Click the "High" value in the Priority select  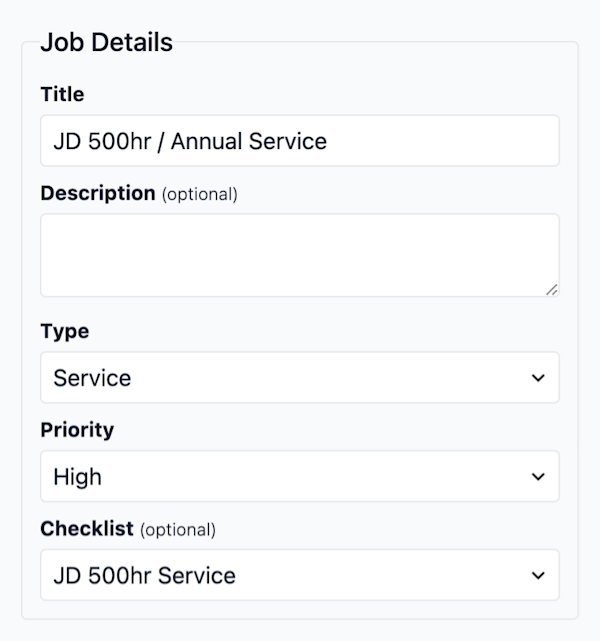pos(78,477)
